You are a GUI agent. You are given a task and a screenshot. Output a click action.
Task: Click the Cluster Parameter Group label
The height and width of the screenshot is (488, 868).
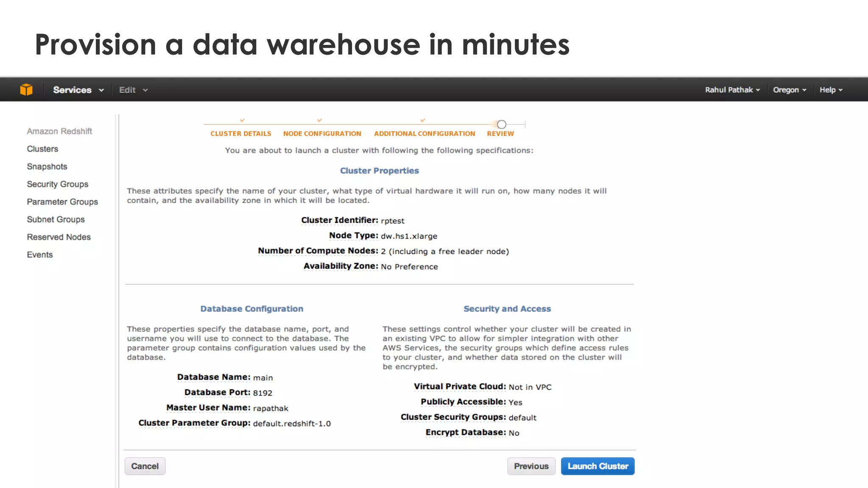(195, 423)
